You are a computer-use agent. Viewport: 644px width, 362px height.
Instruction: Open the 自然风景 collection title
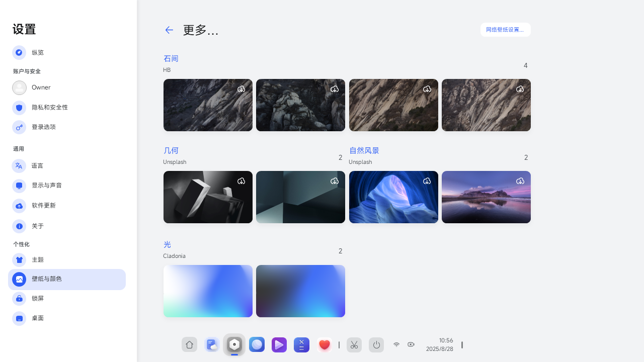(x=364, y=151)
